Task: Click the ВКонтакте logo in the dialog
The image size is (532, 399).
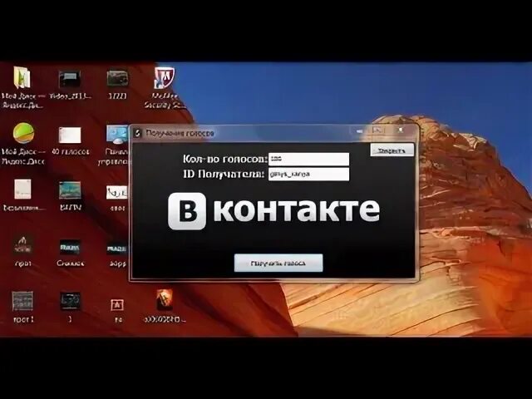Action: (273, 210)
